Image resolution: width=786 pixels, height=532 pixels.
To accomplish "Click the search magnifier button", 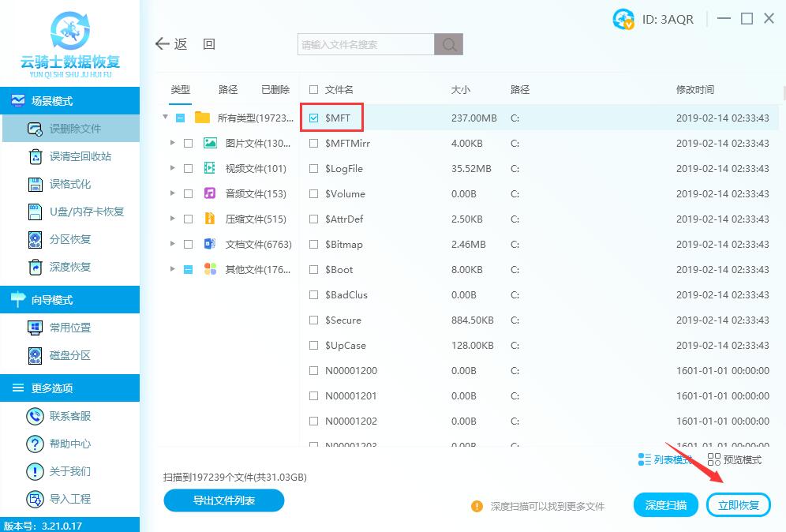I will click(x=449, y=44).
